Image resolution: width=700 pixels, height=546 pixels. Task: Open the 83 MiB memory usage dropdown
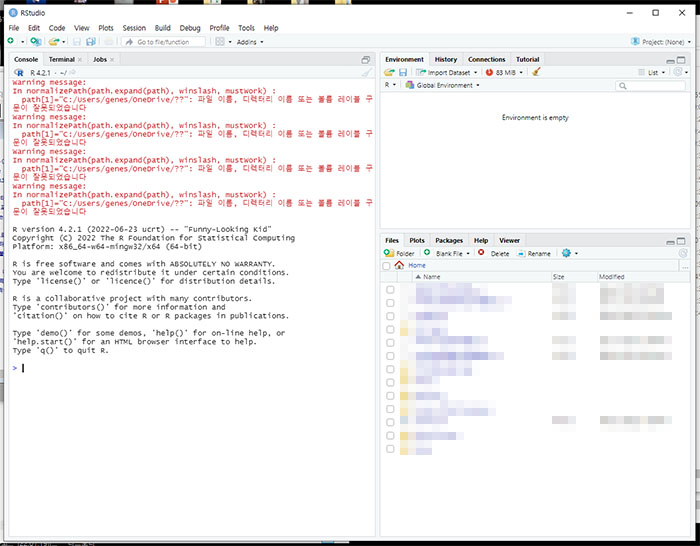[x=504, y=72]
